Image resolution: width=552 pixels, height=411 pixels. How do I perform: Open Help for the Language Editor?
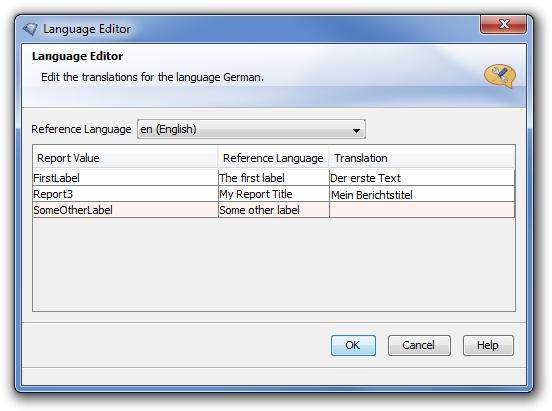pos(488,345)
